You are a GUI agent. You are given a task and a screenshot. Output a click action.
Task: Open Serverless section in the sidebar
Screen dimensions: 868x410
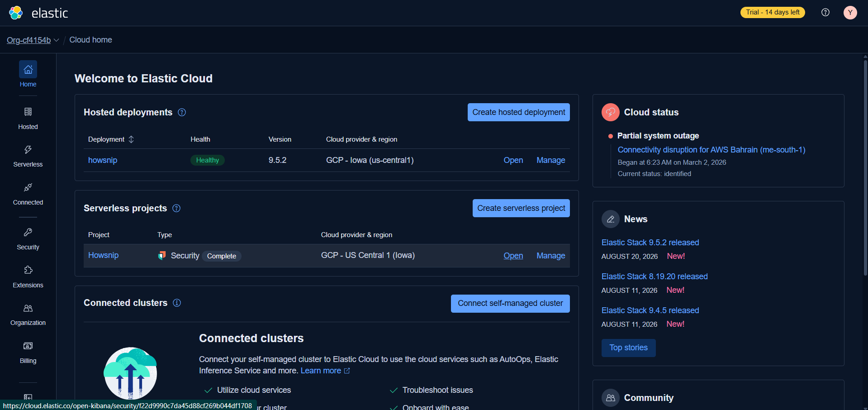click(28, 156)
